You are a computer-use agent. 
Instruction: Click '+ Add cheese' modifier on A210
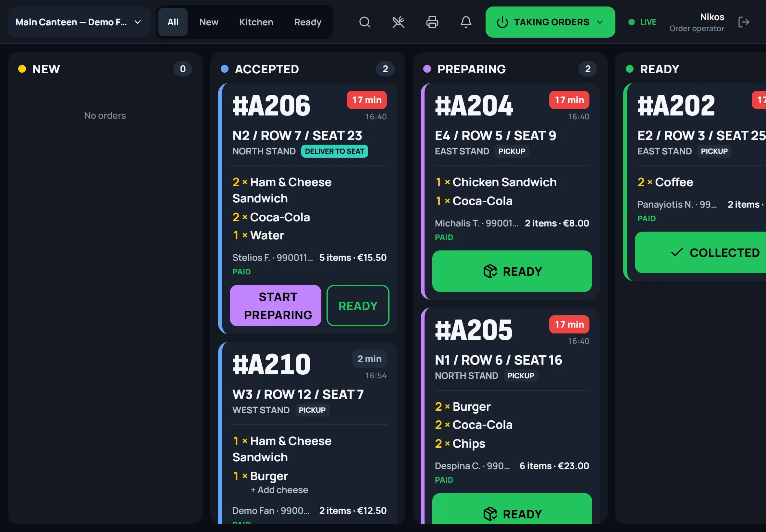pos(279,490)
